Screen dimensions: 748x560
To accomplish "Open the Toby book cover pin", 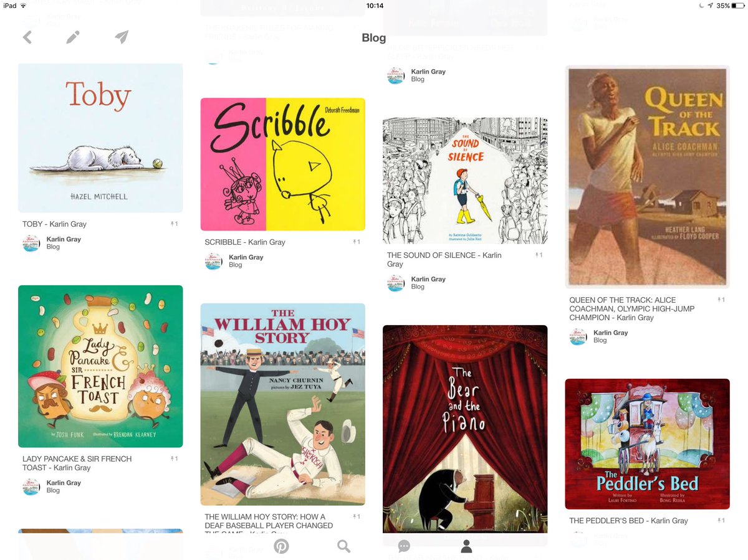I will click(x=100, y=138).
